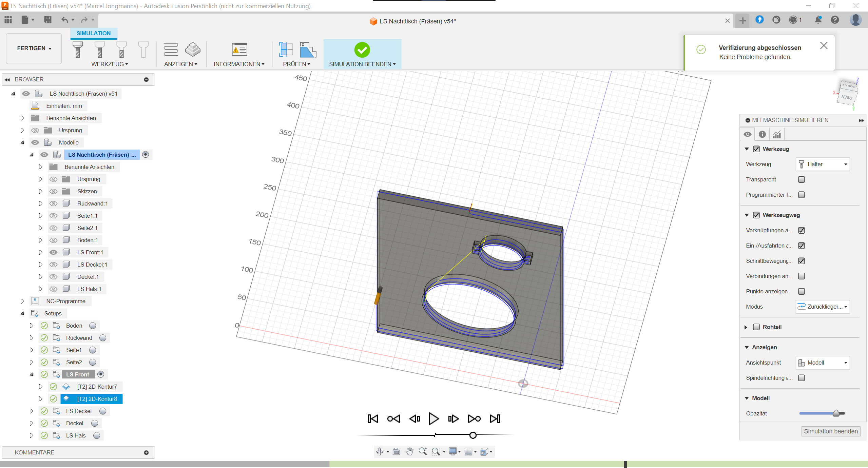Click the extensions icon in title bar
This screenshot has width=868, height=468.
click(776, 20)
